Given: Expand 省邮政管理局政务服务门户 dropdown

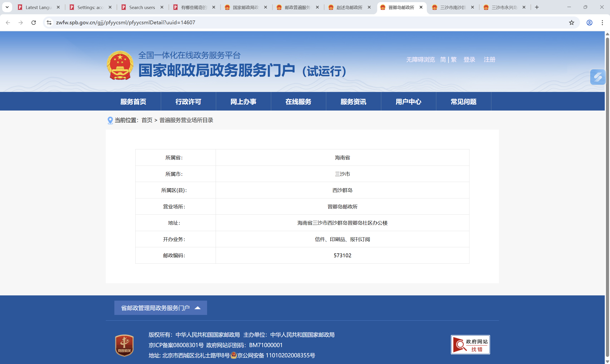Looking at the screenshot, I should tap(160, 308).
